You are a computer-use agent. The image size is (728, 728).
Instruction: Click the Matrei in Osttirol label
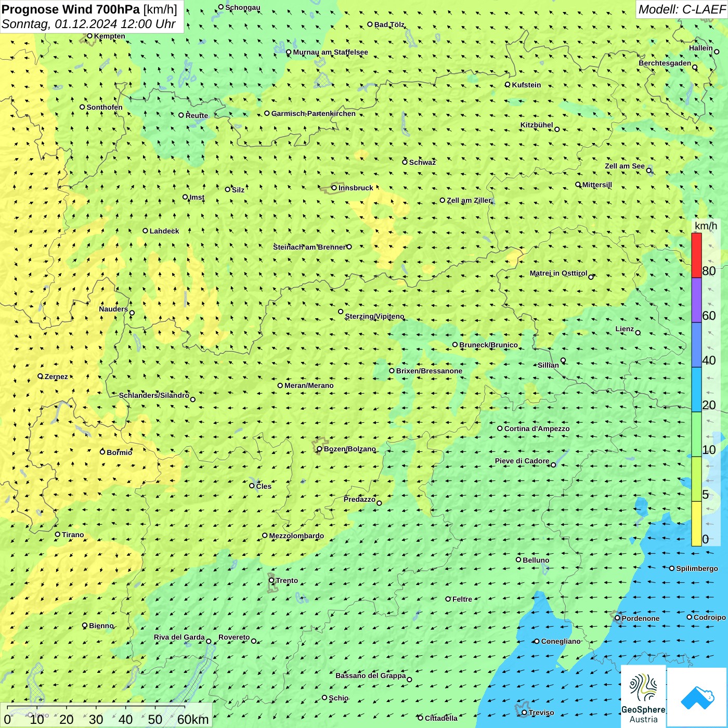pos(558,273)
